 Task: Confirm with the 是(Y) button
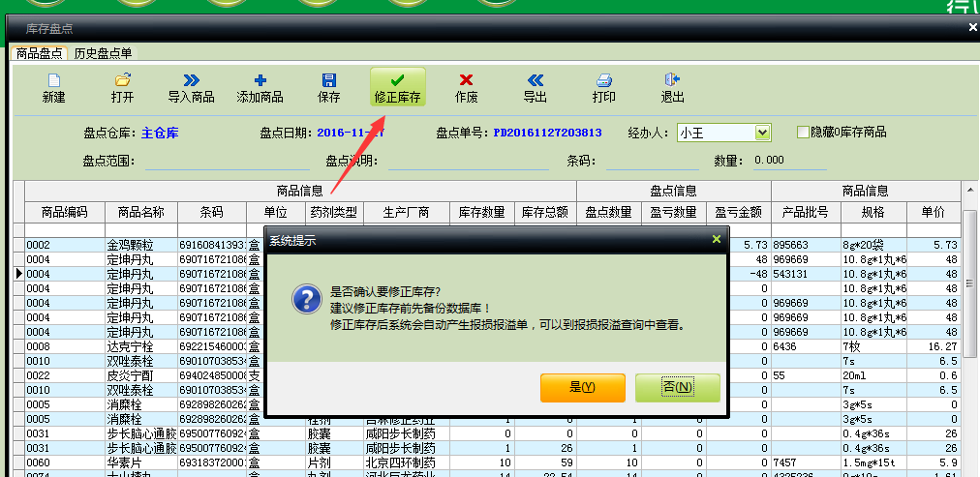(583, 387)
